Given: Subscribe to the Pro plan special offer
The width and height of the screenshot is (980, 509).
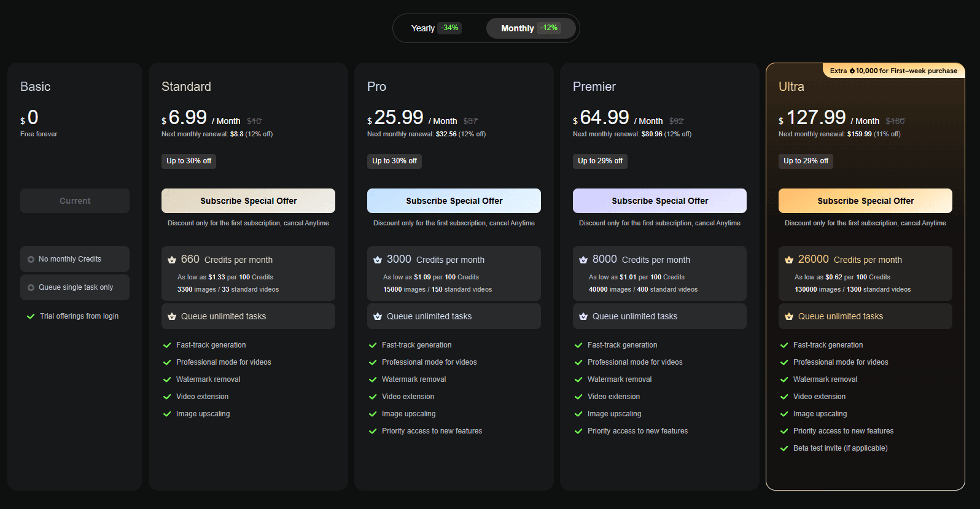Looking at the screenshot, I should (x=454, y=201).
